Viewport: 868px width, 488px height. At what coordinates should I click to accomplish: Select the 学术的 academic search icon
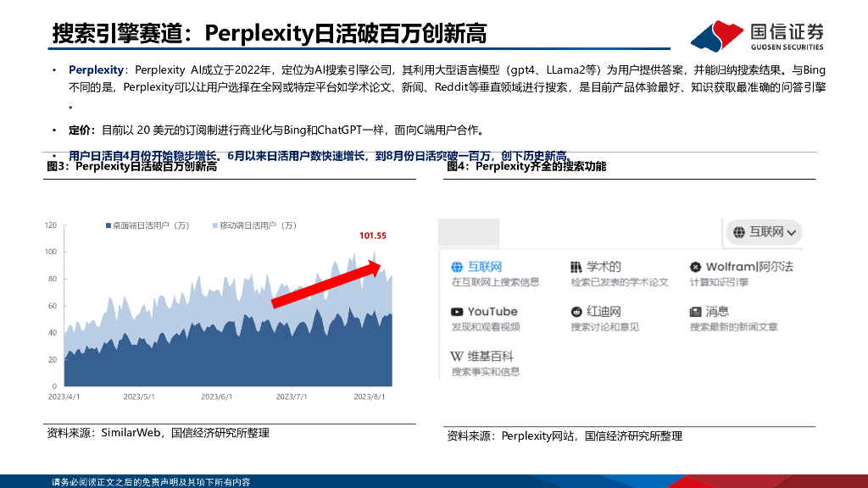coord(576,266)
